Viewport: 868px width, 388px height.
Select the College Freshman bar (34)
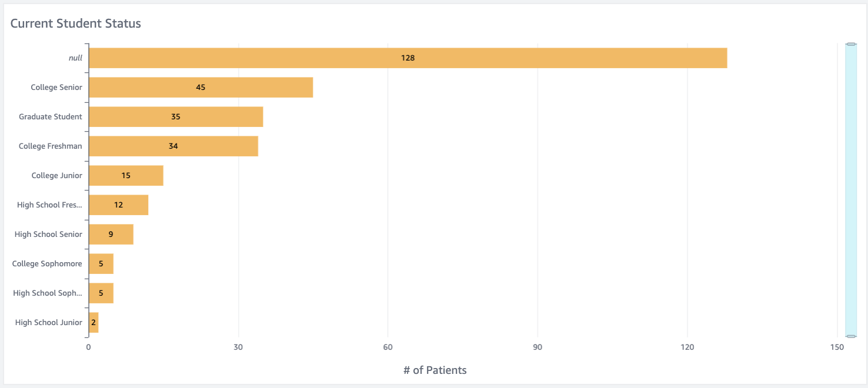pyautogui.click(x=173, y=146)
